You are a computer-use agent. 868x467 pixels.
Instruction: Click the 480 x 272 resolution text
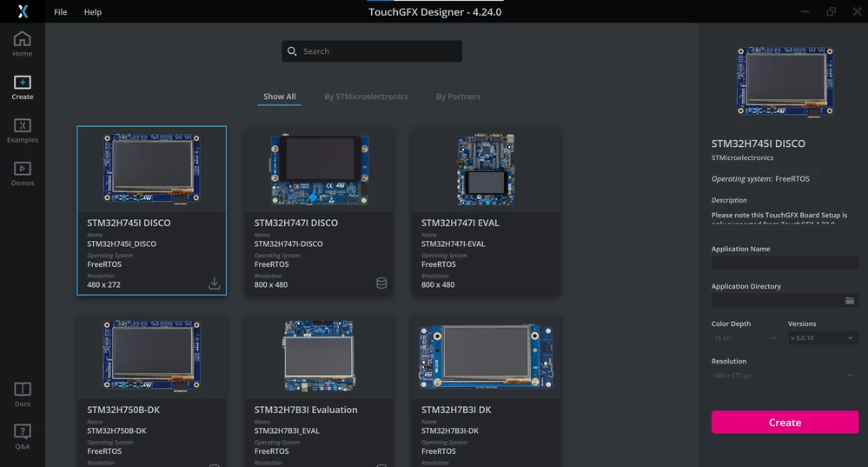(103, 284)
